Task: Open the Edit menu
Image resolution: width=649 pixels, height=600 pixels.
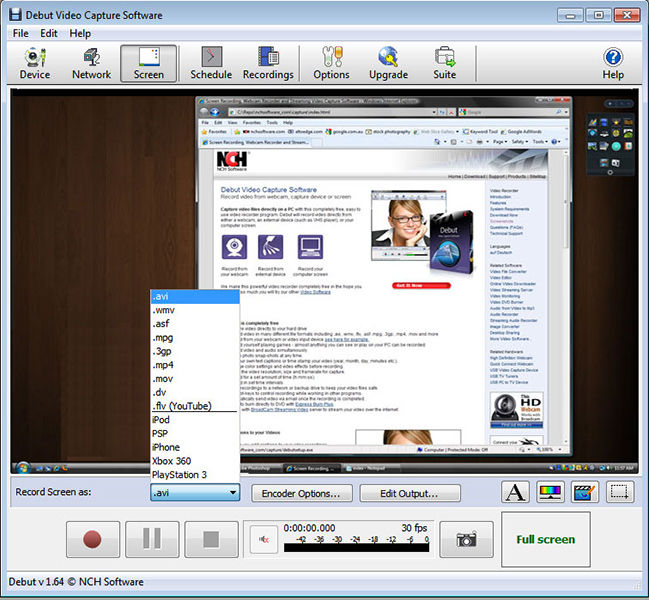Action: (49, 33)
